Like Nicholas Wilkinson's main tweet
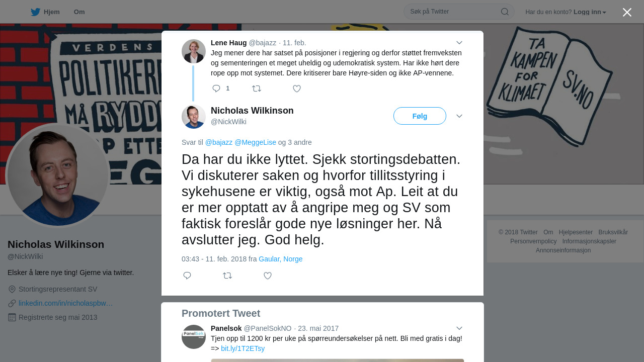644x362 pixels. 268,276
